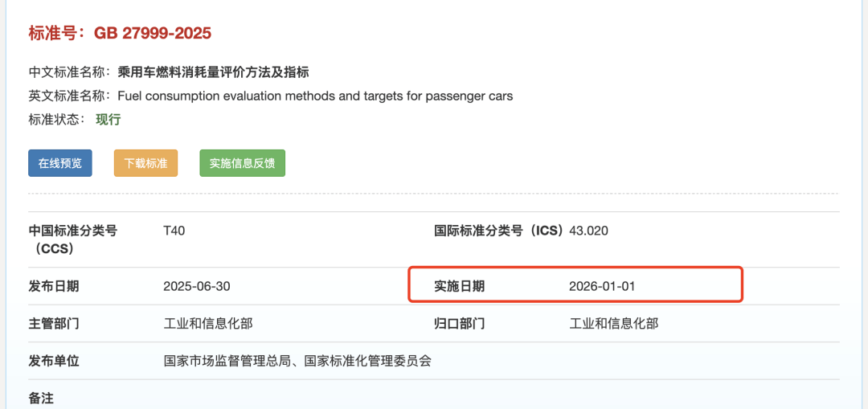This screenshot has height=409, width=868.
Task: Click the 国际标准分类号 (ICS) label
Action: click(x=498, y=231)
